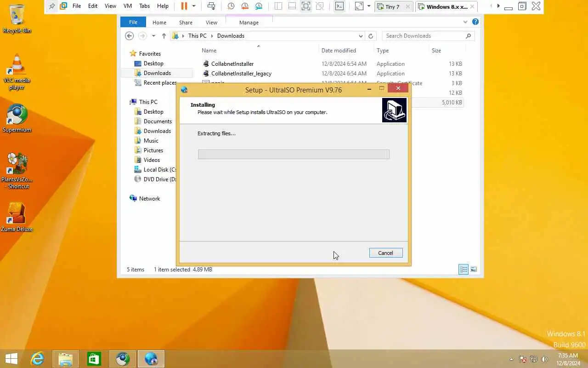Open Videos under This PC
This screenshot has height=368, width=588.
(152, 160)
